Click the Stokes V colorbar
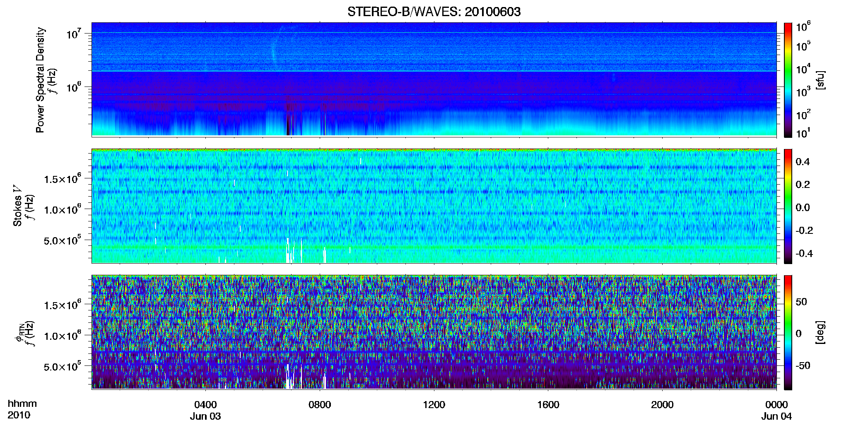Screen dimensions: 868x447 click(788, 206)
